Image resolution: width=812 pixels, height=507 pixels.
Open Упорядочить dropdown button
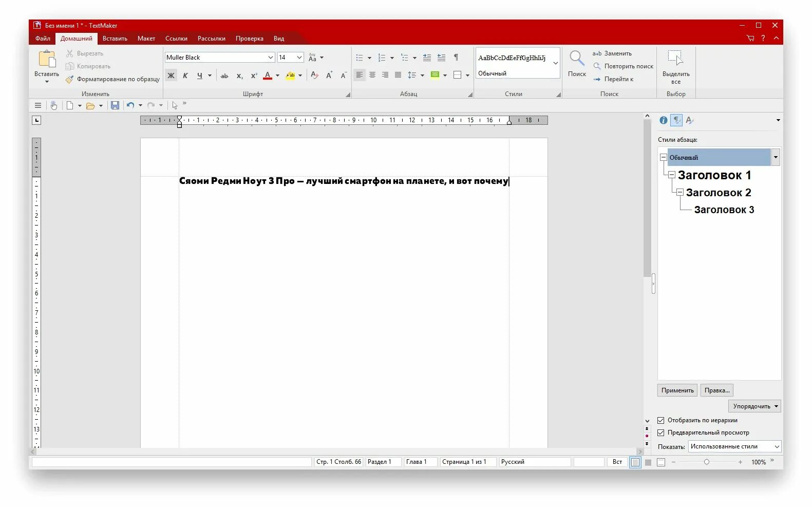tap(754, 406)
